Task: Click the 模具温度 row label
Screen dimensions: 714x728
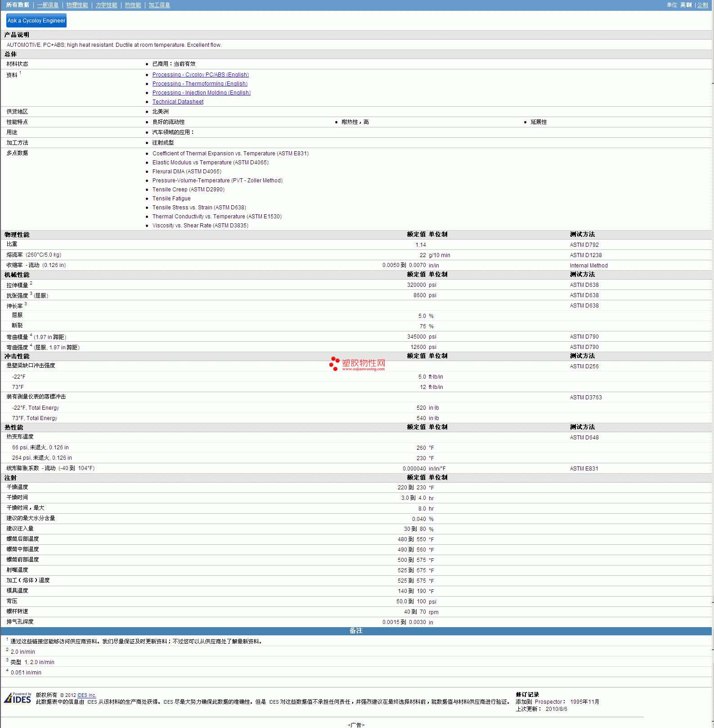Action: [17, 591]
